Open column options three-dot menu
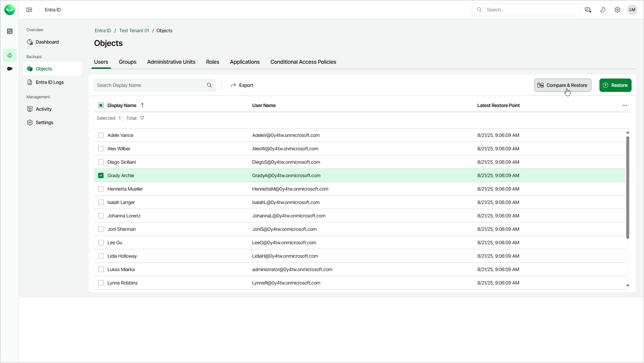Viewport: 644px width, 363px height. click(625, 105)
